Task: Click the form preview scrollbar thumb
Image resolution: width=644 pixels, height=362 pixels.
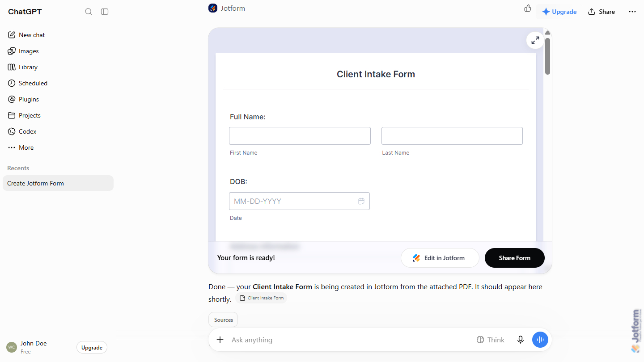Action: pos(547,56)
